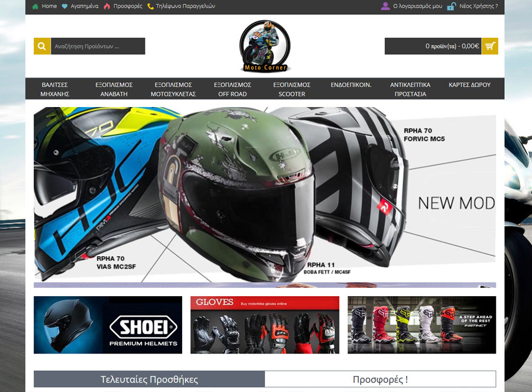
Task: Click the HJC helmets slider banner
Action: pyautogui.click(x=265, y=195)
